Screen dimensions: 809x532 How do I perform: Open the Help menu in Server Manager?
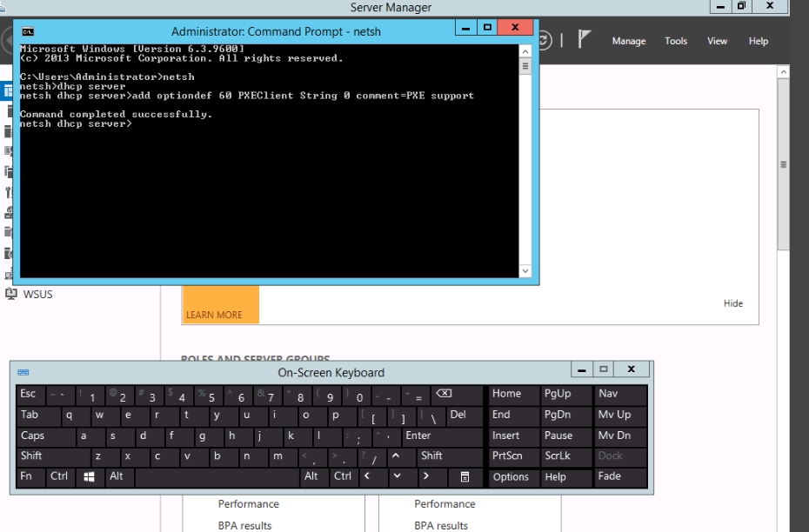click(x=759, y=41)
